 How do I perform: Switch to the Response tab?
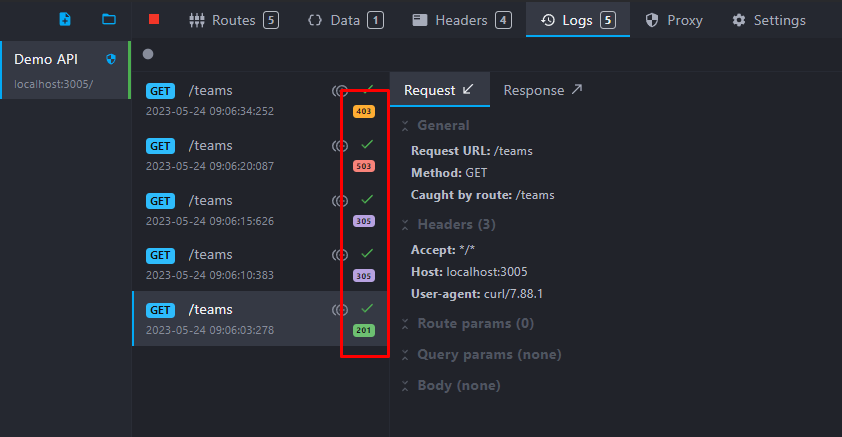[542, 90]
